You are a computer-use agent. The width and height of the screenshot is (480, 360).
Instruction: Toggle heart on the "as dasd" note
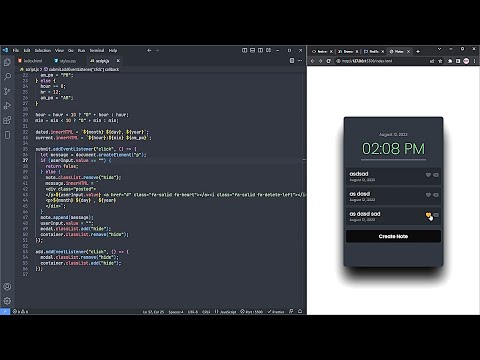click(428, 195)
